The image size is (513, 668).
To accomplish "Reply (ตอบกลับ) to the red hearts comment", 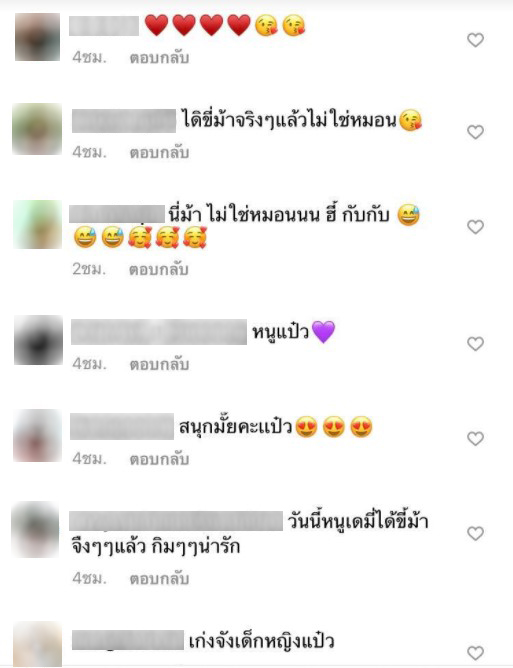I will [x=159, y=58].
